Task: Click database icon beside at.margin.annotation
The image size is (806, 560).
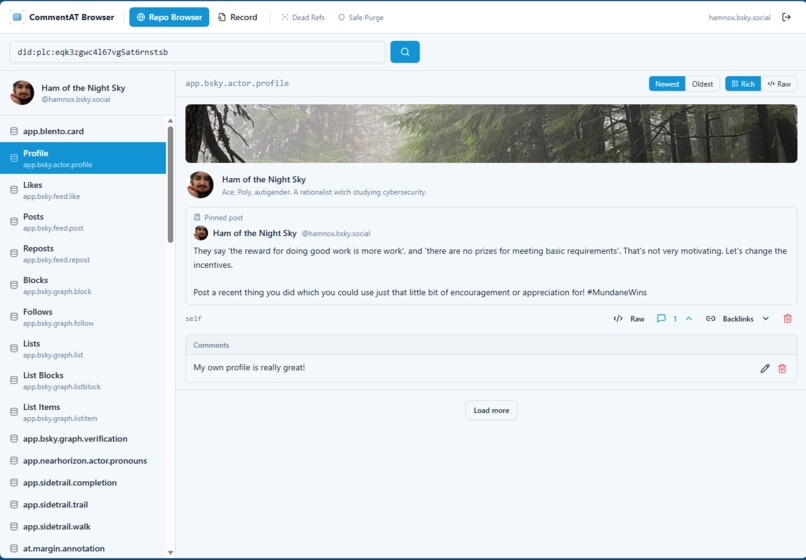Action: (x=14, y=549)
